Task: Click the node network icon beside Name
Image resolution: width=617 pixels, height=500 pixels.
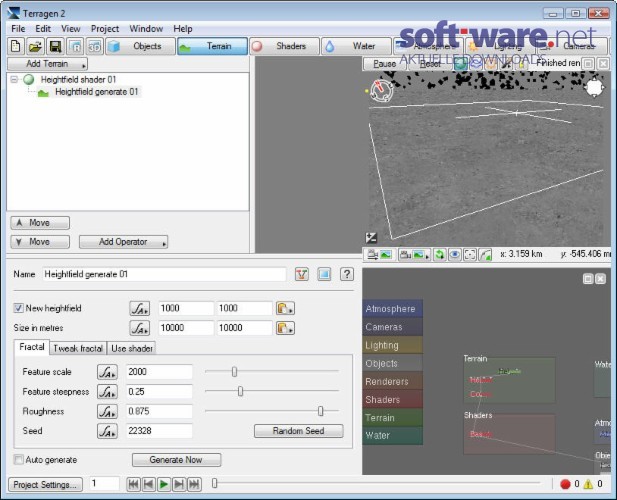Action: tap(302, 274)
